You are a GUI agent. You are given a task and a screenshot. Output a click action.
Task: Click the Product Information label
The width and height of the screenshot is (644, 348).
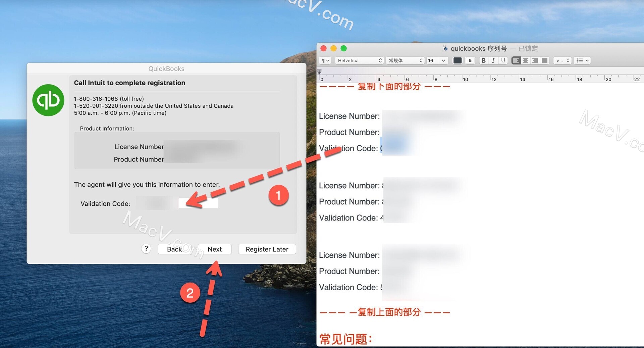point(107,128)
